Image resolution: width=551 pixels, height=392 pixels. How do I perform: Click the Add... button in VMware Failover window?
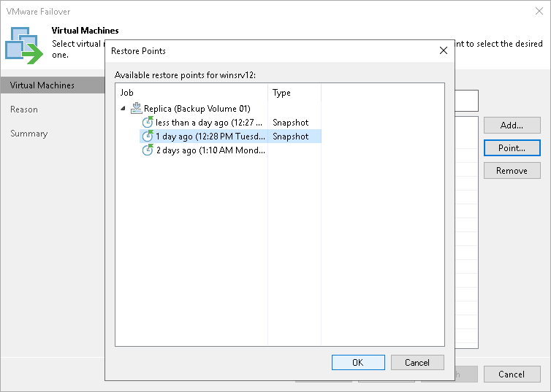tap(512, 126)
